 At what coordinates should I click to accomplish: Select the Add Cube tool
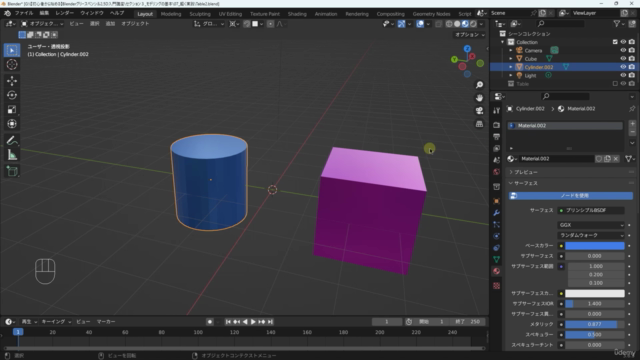(12, 171)
